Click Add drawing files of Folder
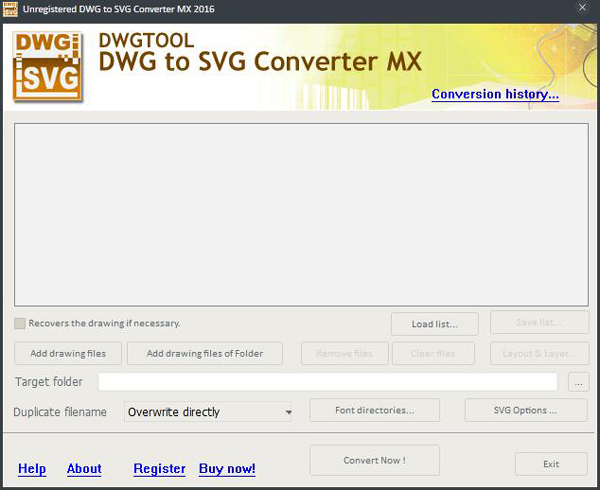This screenshot has width=600, height=490. 205,353
